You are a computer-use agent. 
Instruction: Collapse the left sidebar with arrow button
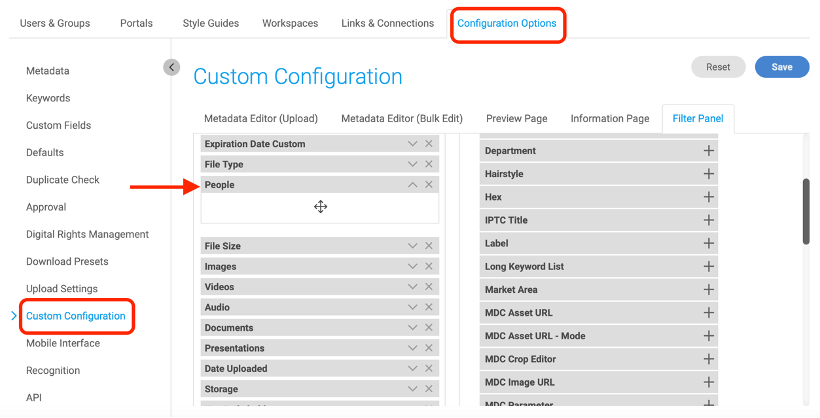172,67
